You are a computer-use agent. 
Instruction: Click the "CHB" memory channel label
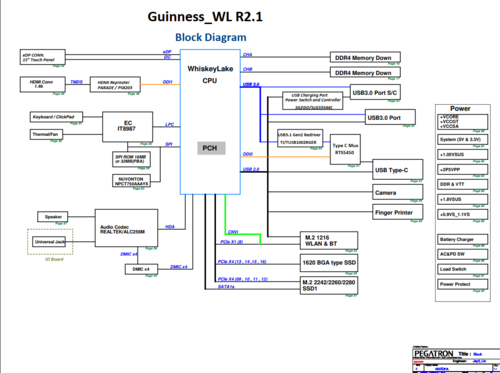click(247, 69)
